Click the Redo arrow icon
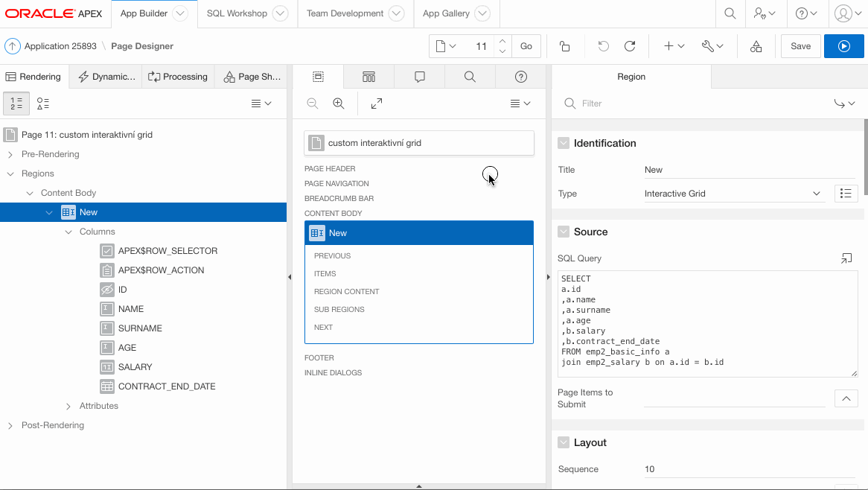Image resolution: width=868 pixels, height=490 pixels. (x=630, y=46)
